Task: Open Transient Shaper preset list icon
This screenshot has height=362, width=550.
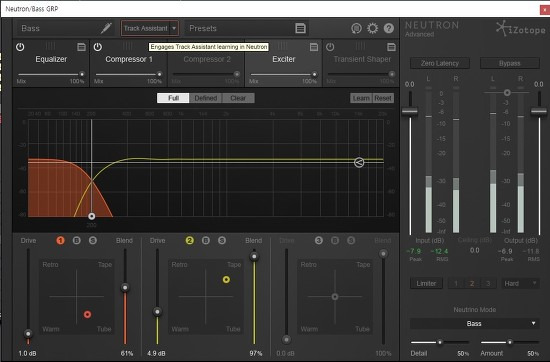Action: (391, 47)
